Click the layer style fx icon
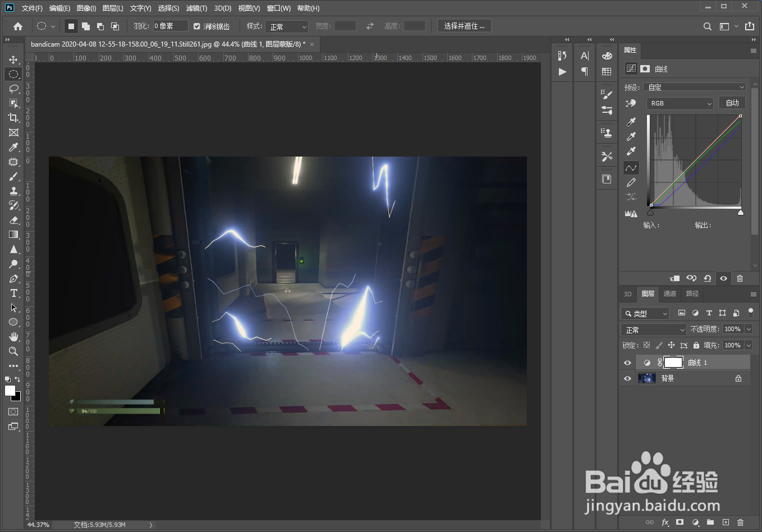Viewport: 762px width, 532px height. (665, 522)
